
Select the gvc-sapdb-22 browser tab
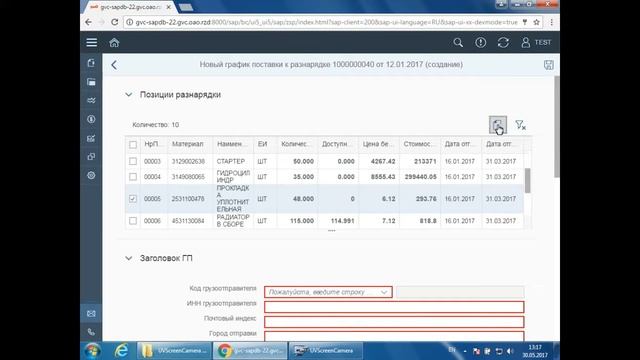[131, 7]
